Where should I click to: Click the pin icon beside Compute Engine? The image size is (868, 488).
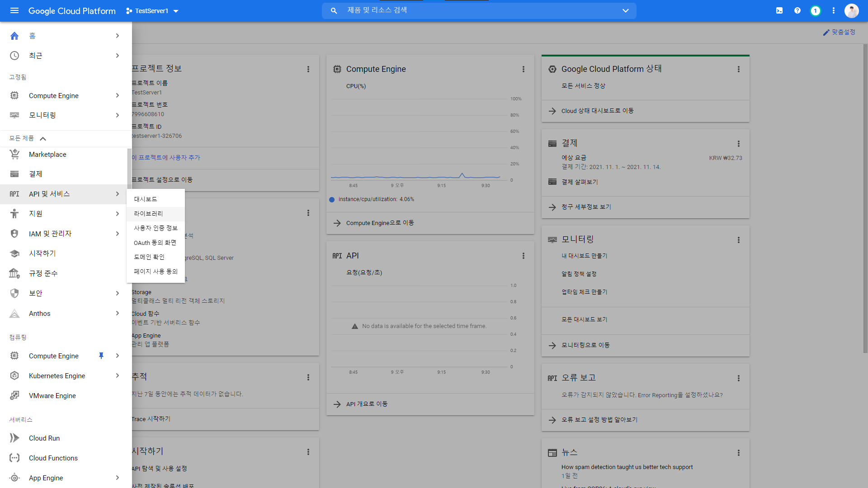[x=101, y=356]
